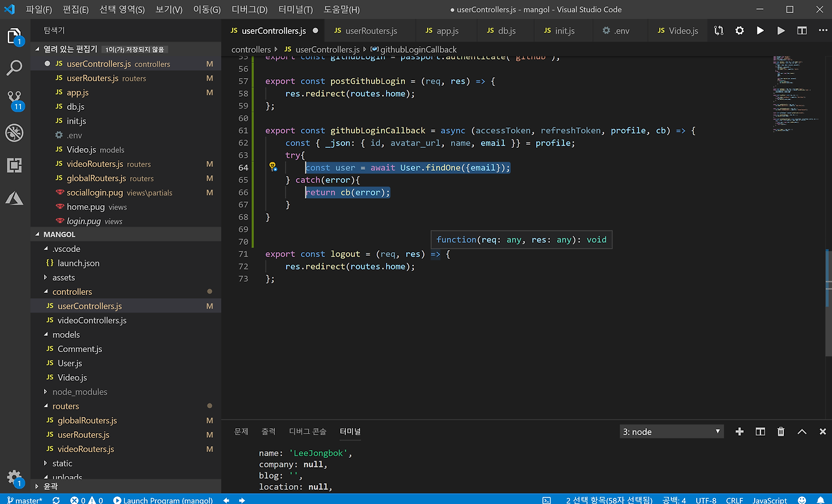Expand the node_modules folder
Screen dimensions: 832x504
(x=79, y=392)
